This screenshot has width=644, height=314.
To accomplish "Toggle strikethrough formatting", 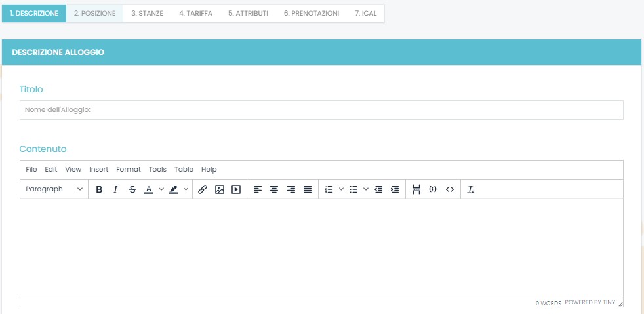I will click(132, 189).
